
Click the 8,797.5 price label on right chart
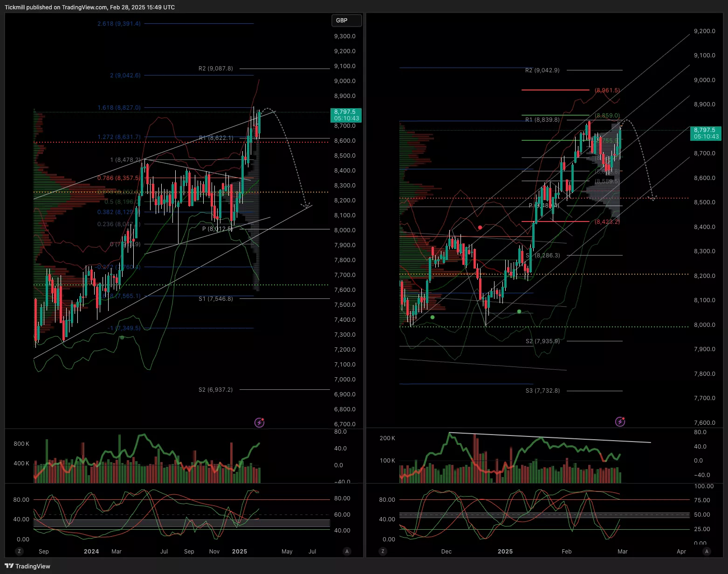pyautogui.click(x=705, y=133)
